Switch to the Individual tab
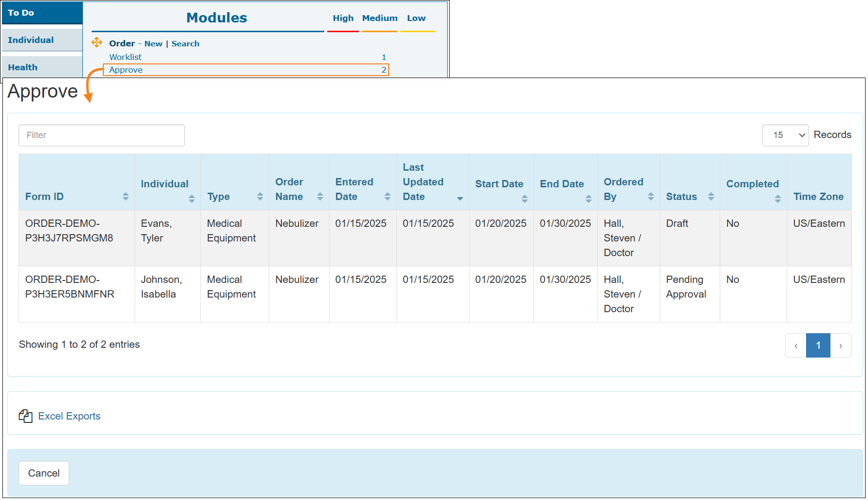This screenshot has height=500, width=868. [x=31, y=40]
